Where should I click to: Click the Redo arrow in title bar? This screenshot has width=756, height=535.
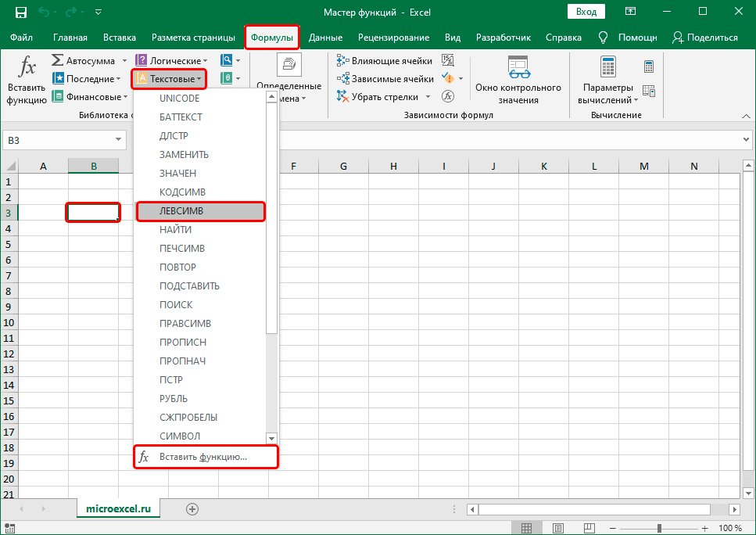coord(72,12)
